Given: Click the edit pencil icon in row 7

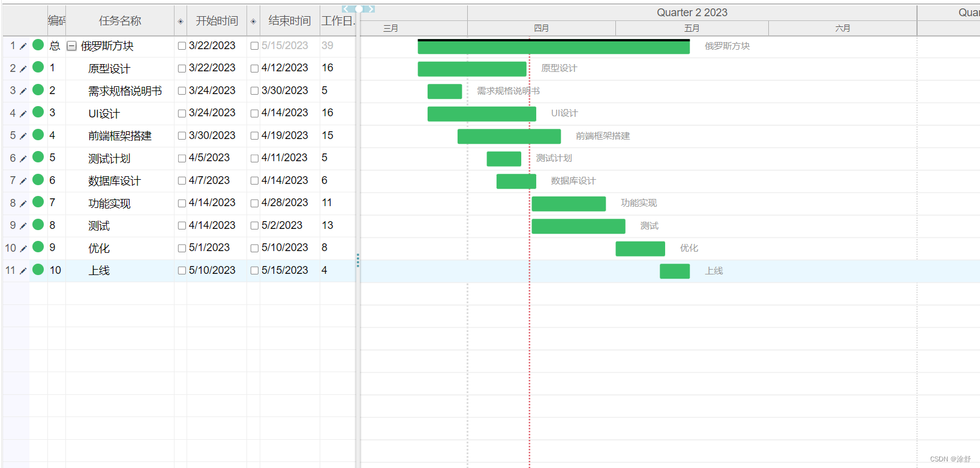Looking at the screenshot, I should [23, 181].
